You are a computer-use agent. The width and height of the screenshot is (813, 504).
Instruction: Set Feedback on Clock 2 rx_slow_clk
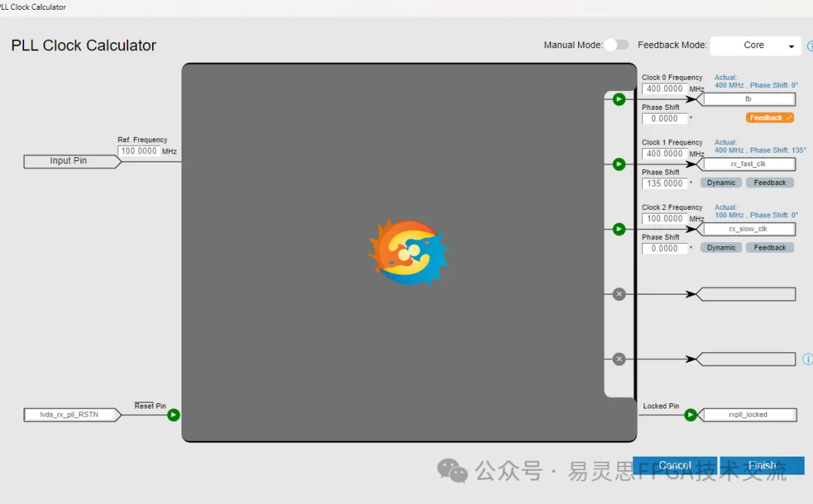769,247
